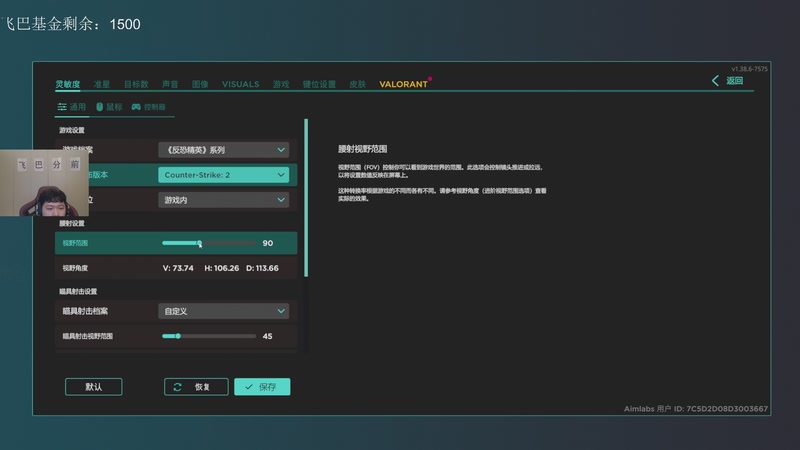Open the 目标数 tab
Screen dimensions: 800x450
point(136,84)
